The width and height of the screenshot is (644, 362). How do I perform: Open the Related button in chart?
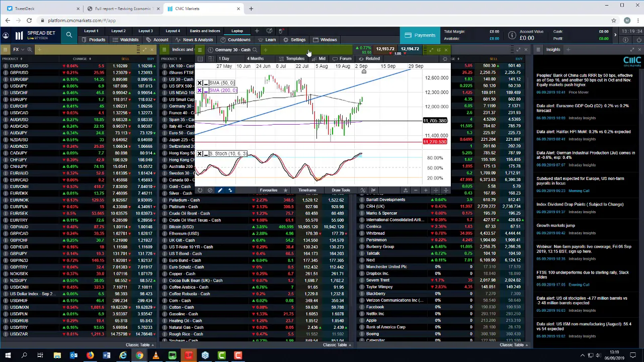[370, 59]
